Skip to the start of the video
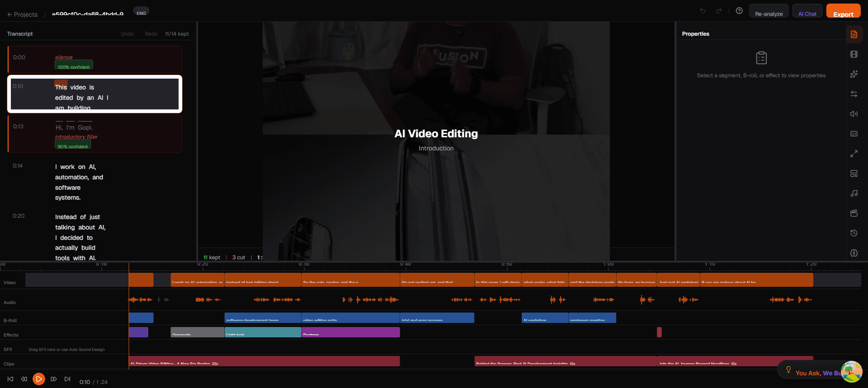Image resolution: width=868 pixels, height=388 pixels. (10, 379)
